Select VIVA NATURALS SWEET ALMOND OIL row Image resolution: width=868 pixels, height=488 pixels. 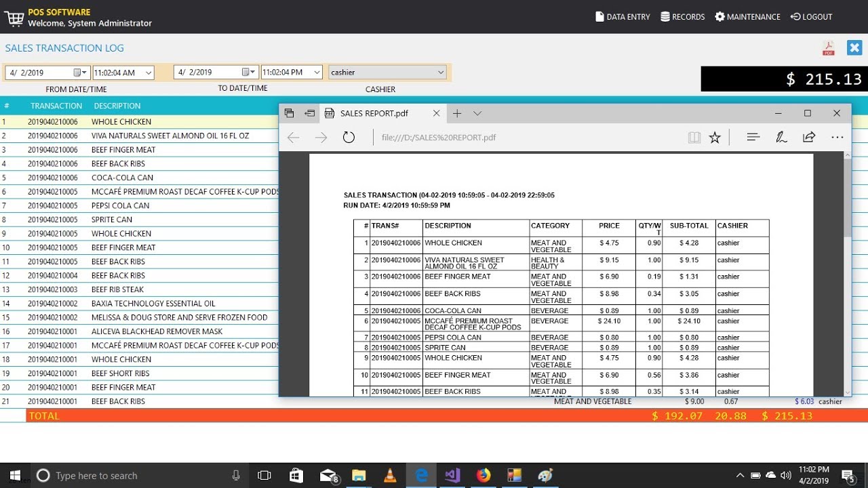[x=139, y=136]
